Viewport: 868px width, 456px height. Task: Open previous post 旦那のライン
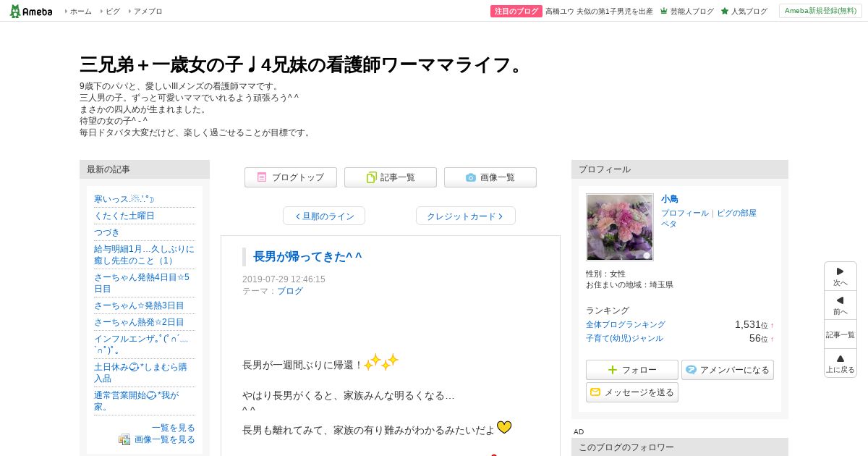324,216
